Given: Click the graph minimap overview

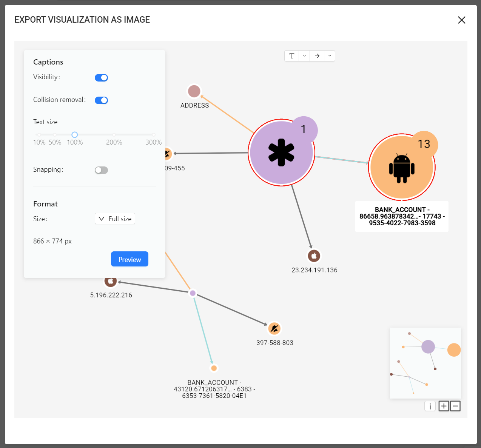Looking at the screenshot, I should tap(425, 363).
